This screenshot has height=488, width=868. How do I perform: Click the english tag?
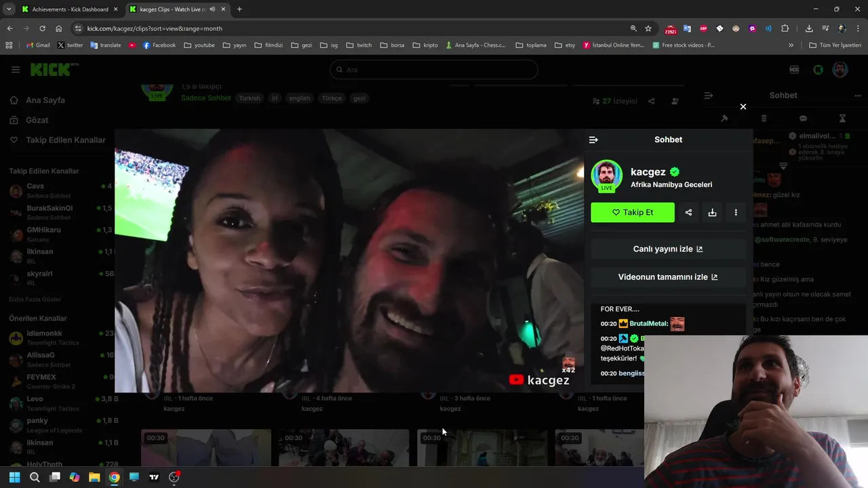[x=299, y=98]
